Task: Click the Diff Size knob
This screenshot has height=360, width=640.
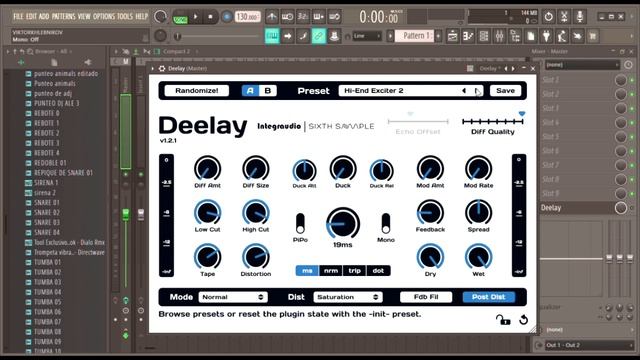Action: (x=256, y=169)
